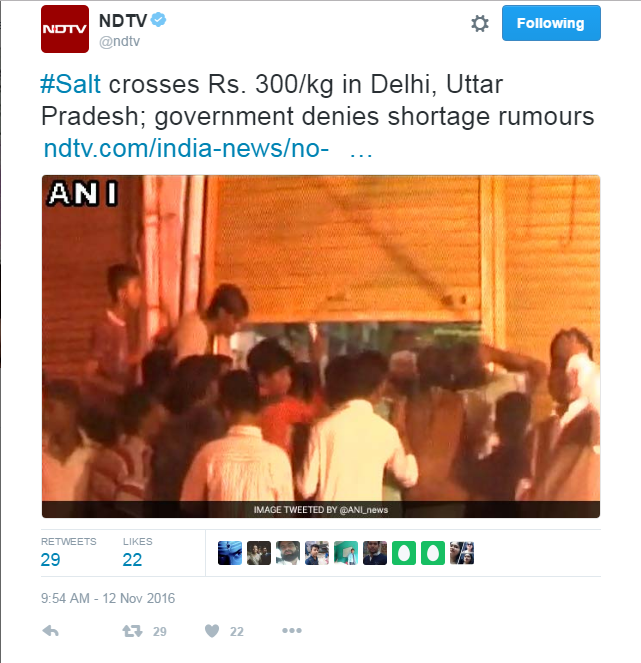Open the @ndtv handle profile
Image resolution: width=641 pixels, height=663 pixels.
click(119, 41)
